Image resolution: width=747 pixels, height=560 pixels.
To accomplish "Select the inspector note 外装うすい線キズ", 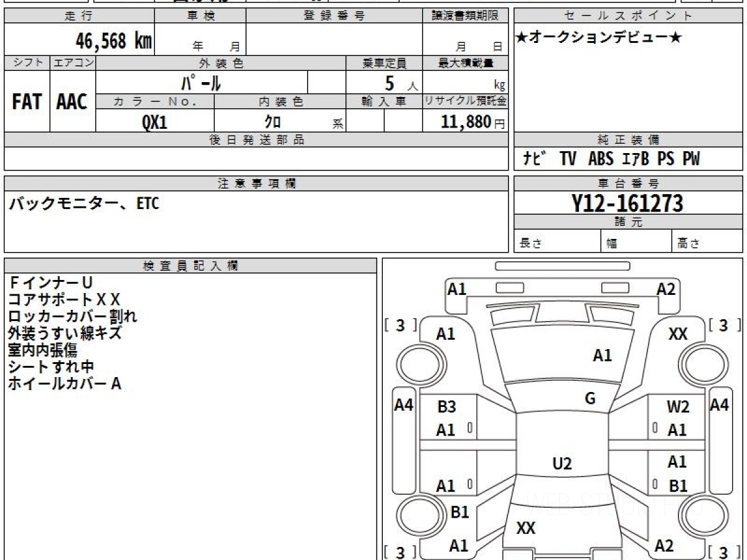I will [65, 333].
